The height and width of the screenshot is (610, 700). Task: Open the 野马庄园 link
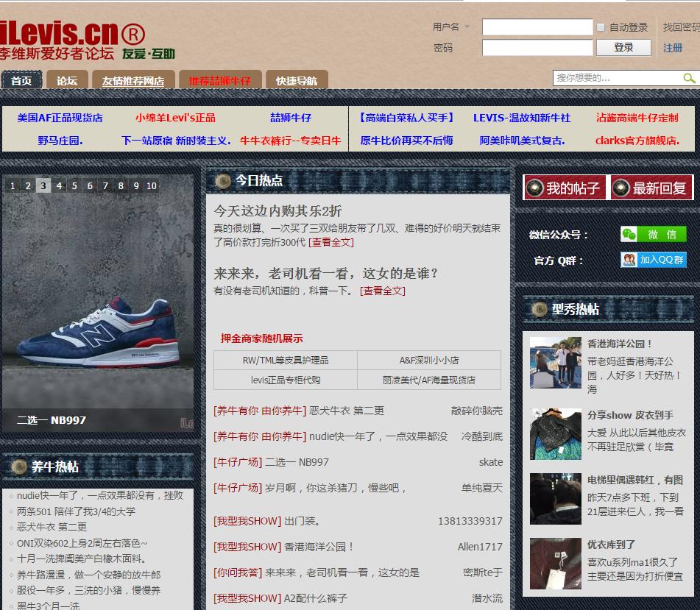[60, 141]
